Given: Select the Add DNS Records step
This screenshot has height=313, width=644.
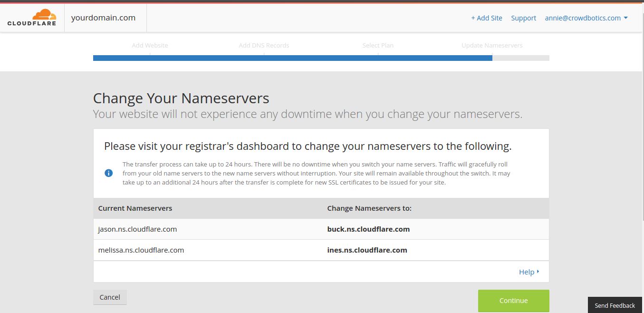Looking at the screenshot, I should (264, 45).
